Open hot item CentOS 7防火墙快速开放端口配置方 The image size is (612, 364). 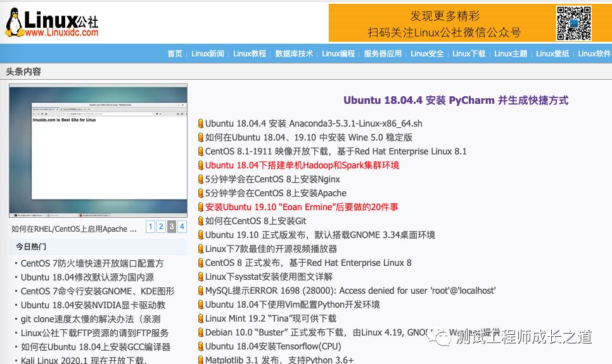point(92,263)
